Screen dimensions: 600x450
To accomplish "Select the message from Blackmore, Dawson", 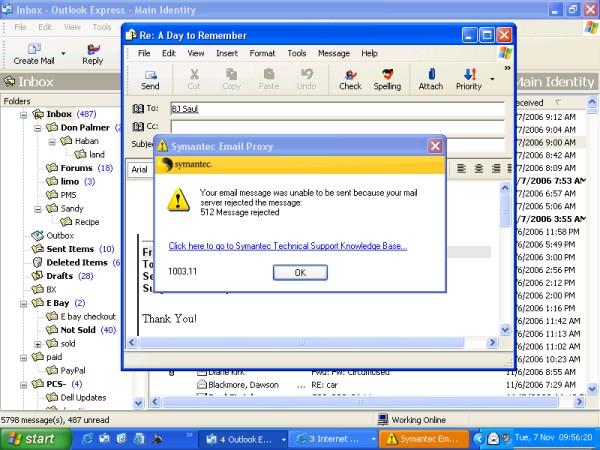I will pyautogui.click(x=243, y=385).
